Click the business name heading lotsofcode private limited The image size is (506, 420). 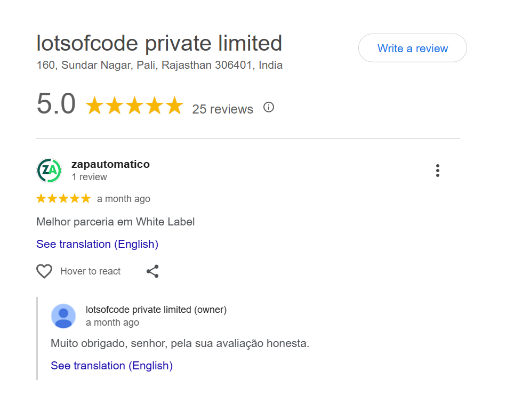coord(158,43)
